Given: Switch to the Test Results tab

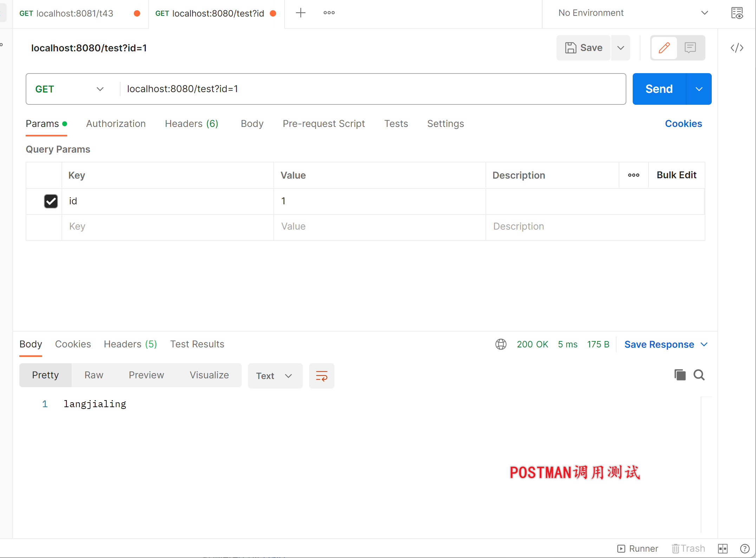Looking at the screenshot, I should click(x=197, y=344).
